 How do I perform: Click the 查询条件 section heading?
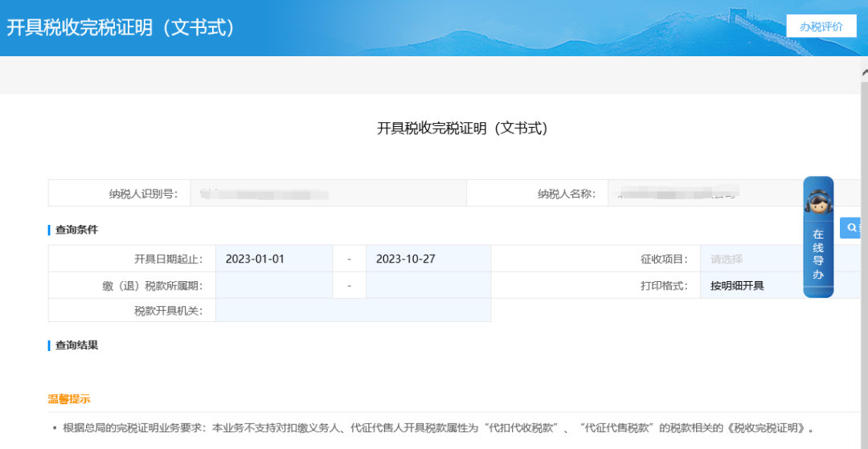point(76,230)
